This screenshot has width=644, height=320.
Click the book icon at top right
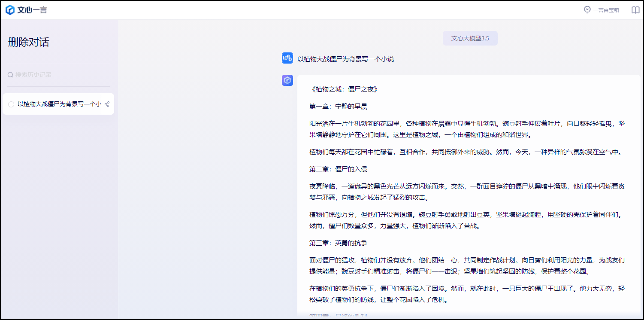(635, 10)
